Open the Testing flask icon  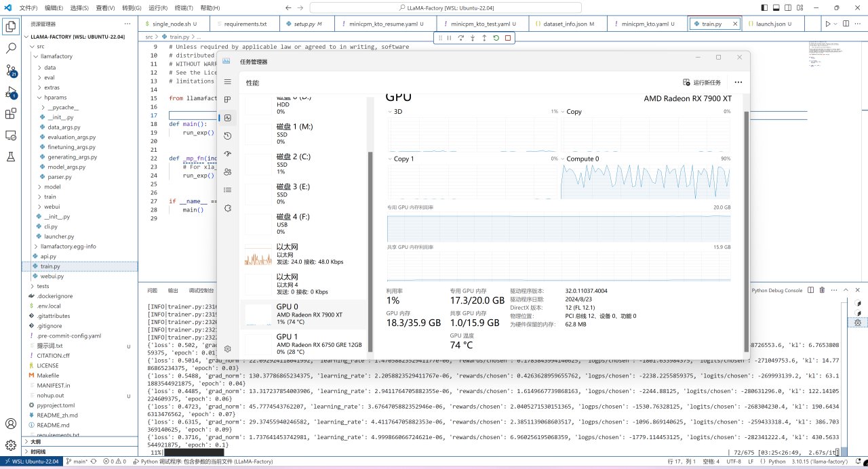pos(11,157)
